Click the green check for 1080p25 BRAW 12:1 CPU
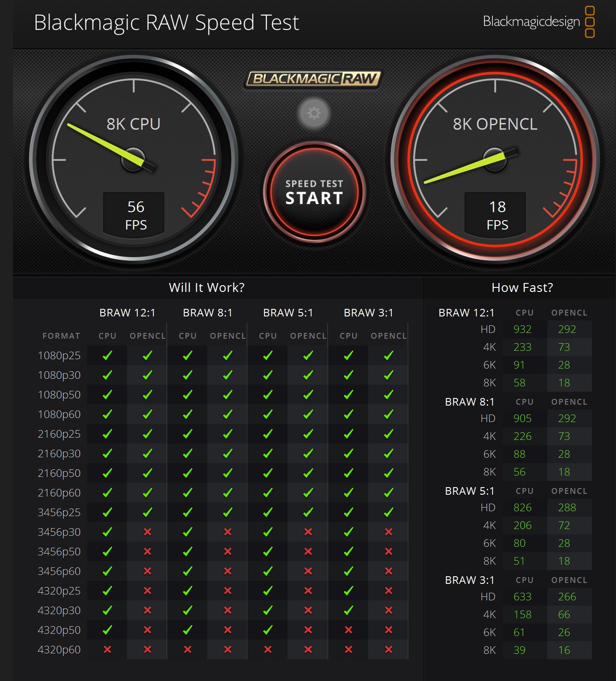616x681 pixels. point(107,355)
